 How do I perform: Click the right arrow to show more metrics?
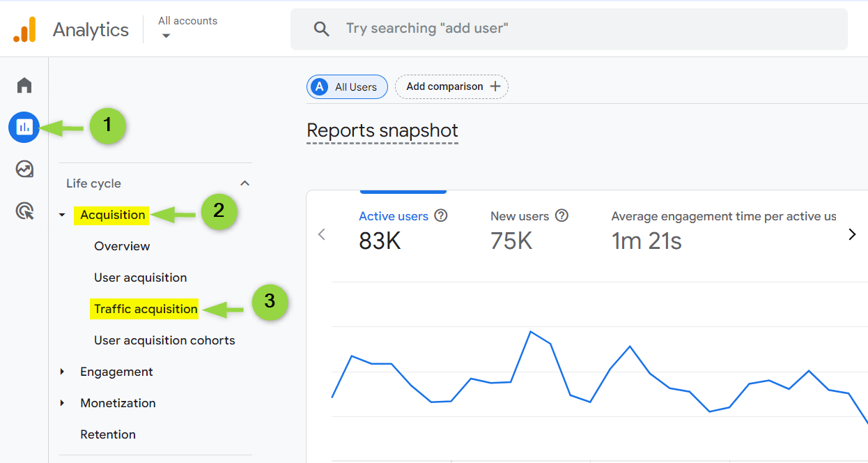tap(852, 234)
